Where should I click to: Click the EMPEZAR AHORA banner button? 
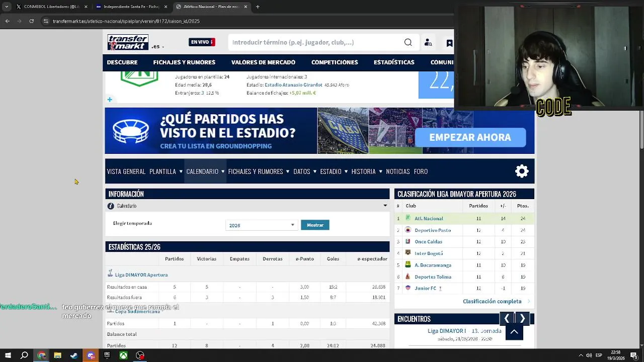(x=470, y=137)
